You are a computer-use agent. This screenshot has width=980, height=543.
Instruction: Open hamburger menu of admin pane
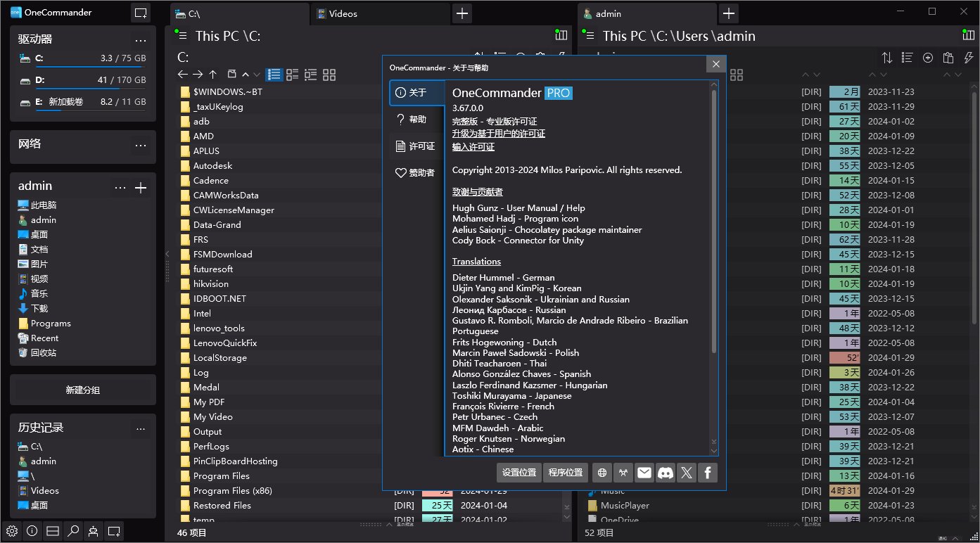point(590,36)
